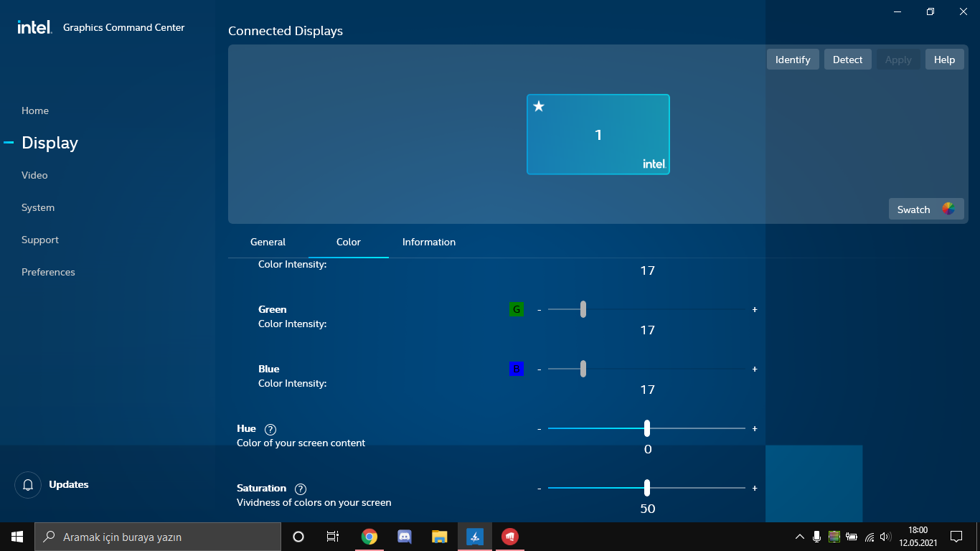
Task: Click "Color of your screen content" text
Action: [x=301, y=443]
